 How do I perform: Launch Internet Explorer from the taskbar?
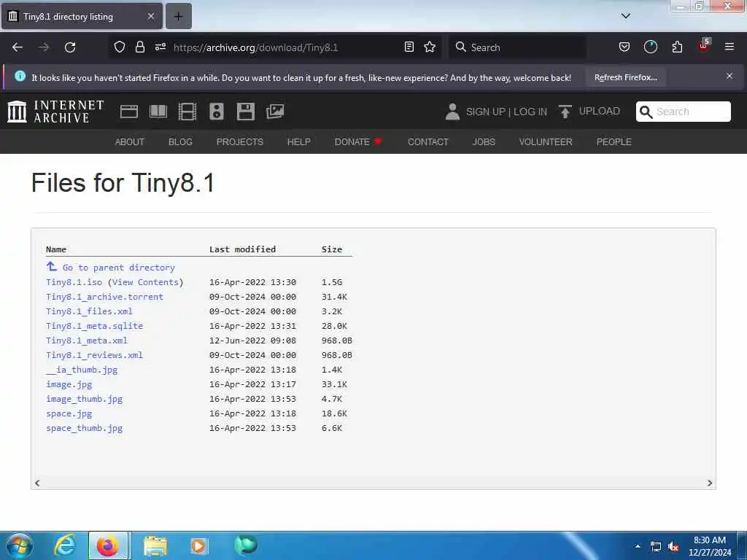(x=64, y=545)
